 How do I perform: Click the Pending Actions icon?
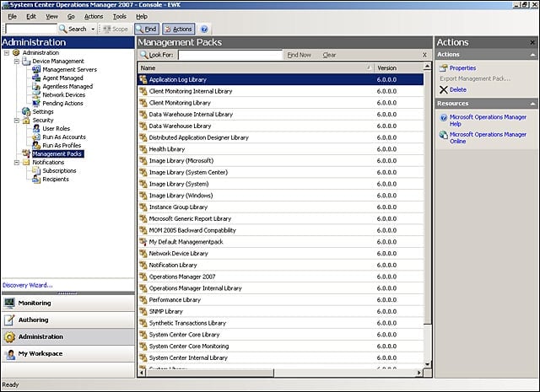[36, 103]
